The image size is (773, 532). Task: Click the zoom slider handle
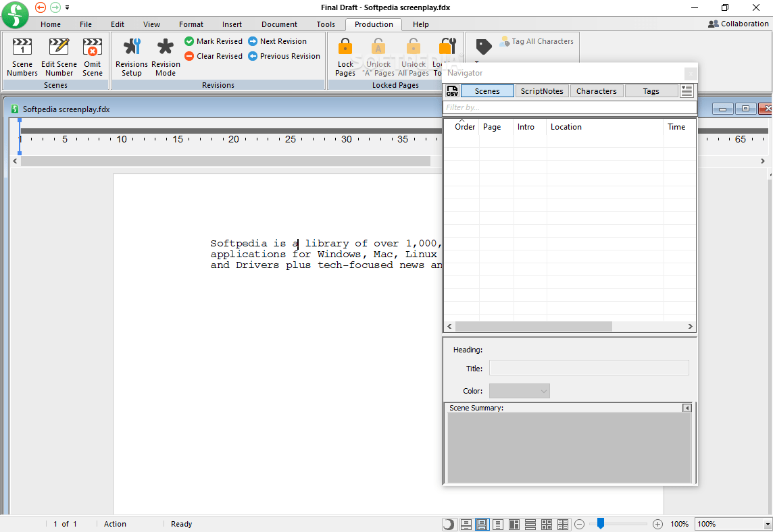601,523
